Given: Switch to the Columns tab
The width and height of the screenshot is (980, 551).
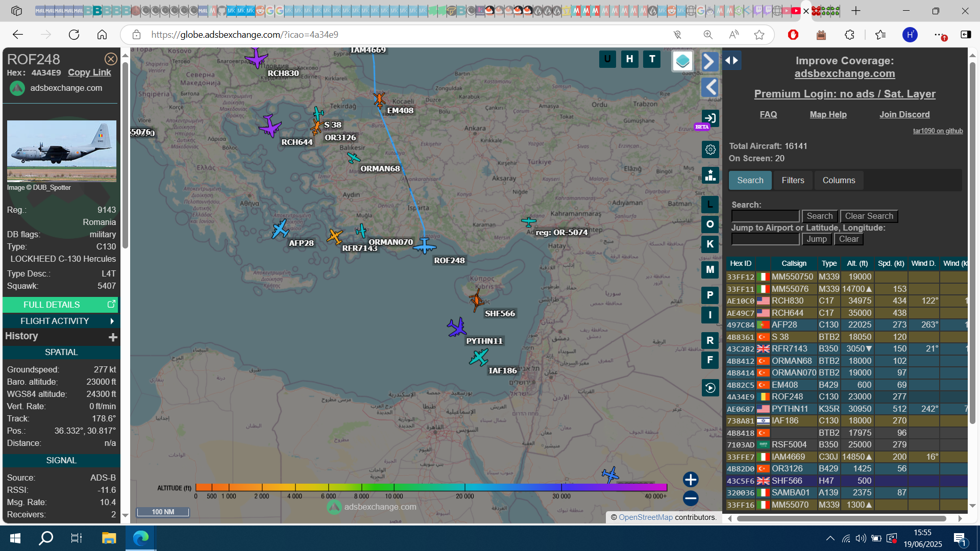Looking at the screenshot, I should pos(839,181).
